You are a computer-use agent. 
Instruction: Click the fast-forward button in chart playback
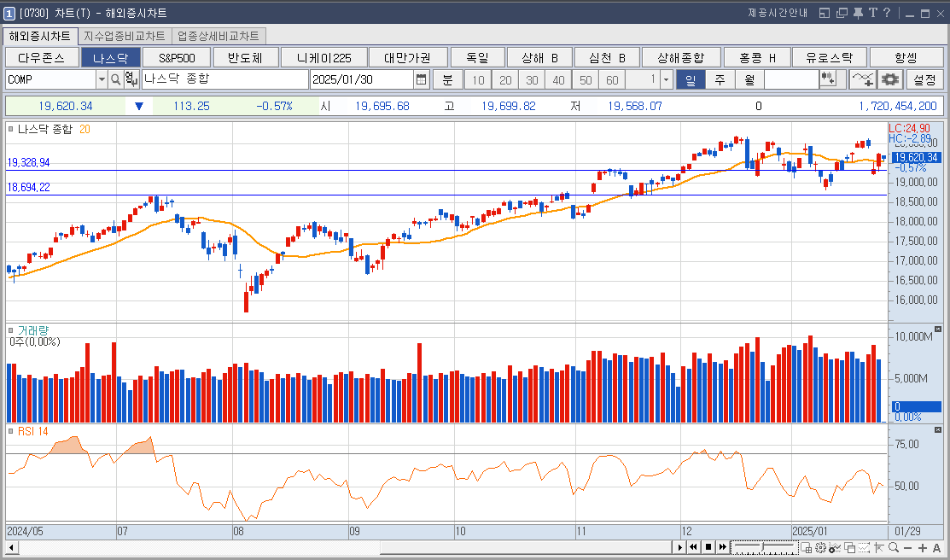point(722,547)
